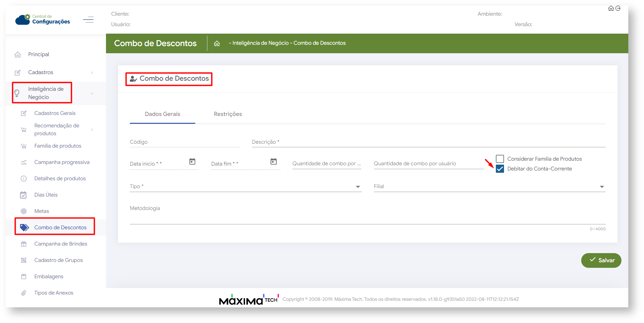The height and width of the screenshot is (323, 644).
Task: Expand the Cadastros sidebar chevron
Action: 92,73
